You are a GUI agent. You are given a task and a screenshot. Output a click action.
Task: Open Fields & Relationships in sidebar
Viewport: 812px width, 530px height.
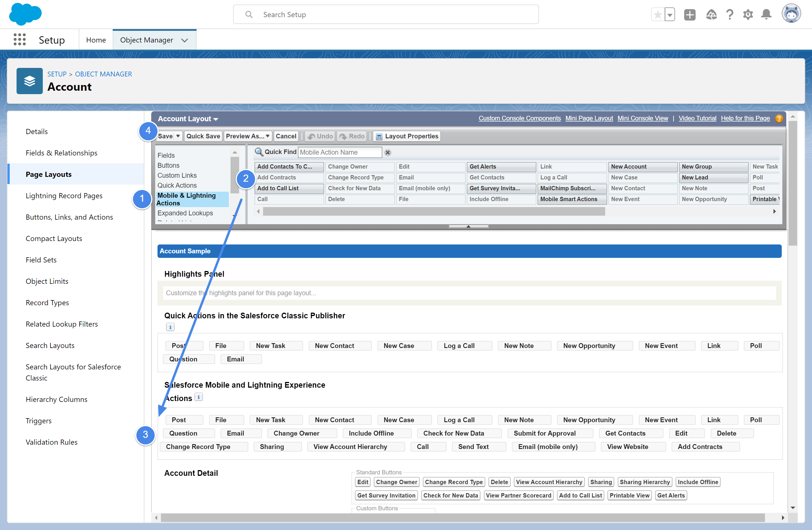click(x=61, y=153)
